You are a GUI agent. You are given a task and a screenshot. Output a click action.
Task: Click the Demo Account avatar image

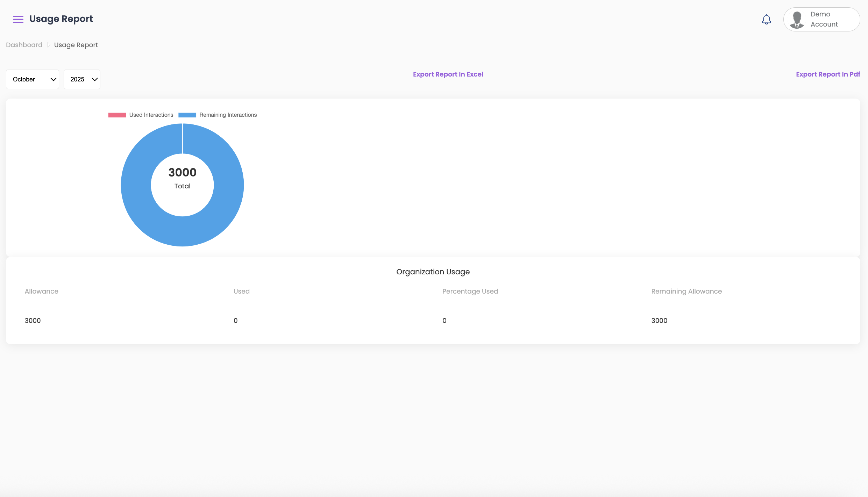click(797, 20)
